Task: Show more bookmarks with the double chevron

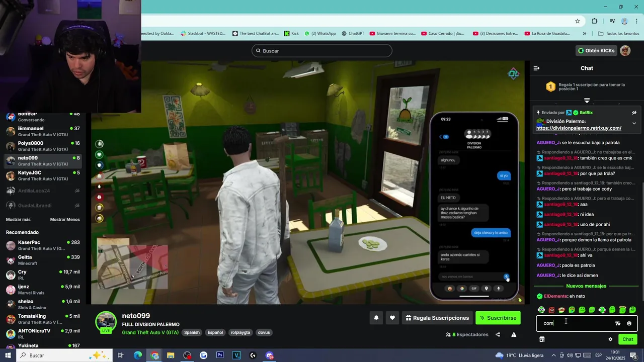Action: (x=584, y=34)
